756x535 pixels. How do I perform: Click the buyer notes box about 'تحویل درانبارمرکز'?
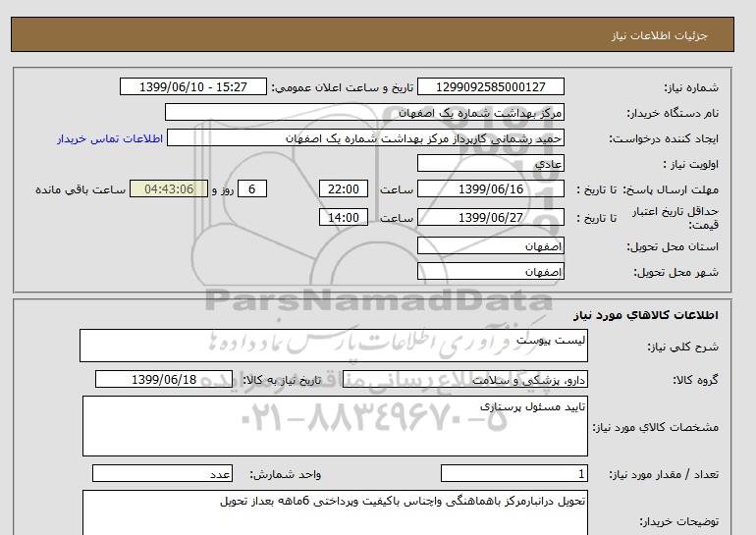(x=335, y=512)
